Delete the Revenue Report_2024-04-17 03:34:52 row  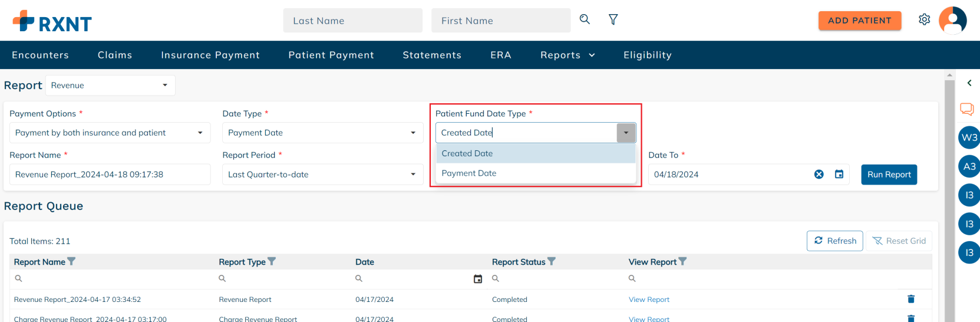pyautogui.click(x=911, y=299)
